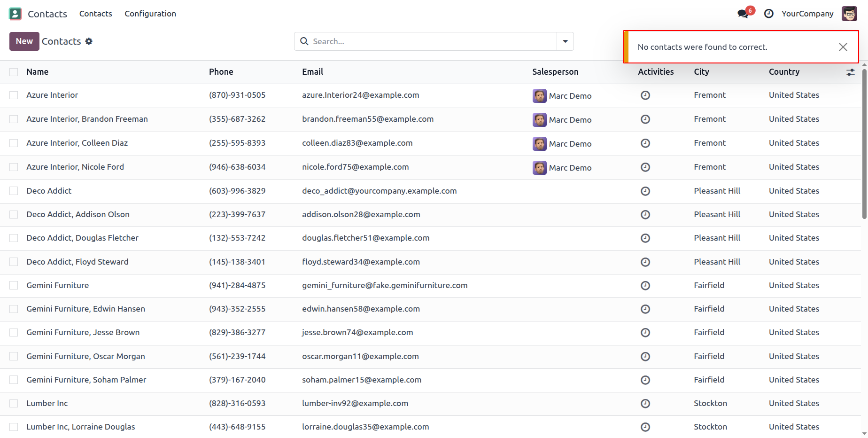Click Marc Demo avatar in Nicole Ford row
Image resolution: width=868 pixels, height=438 pixels.
pyautogui.click(x=539, y=168)
